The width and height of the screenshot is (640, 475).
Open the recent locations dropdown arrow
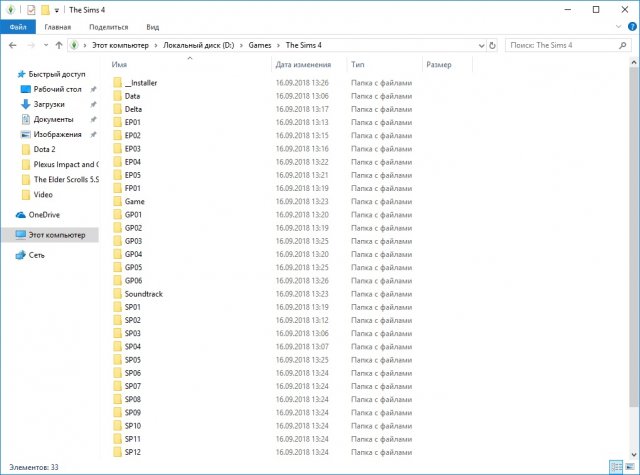(46, 45)
